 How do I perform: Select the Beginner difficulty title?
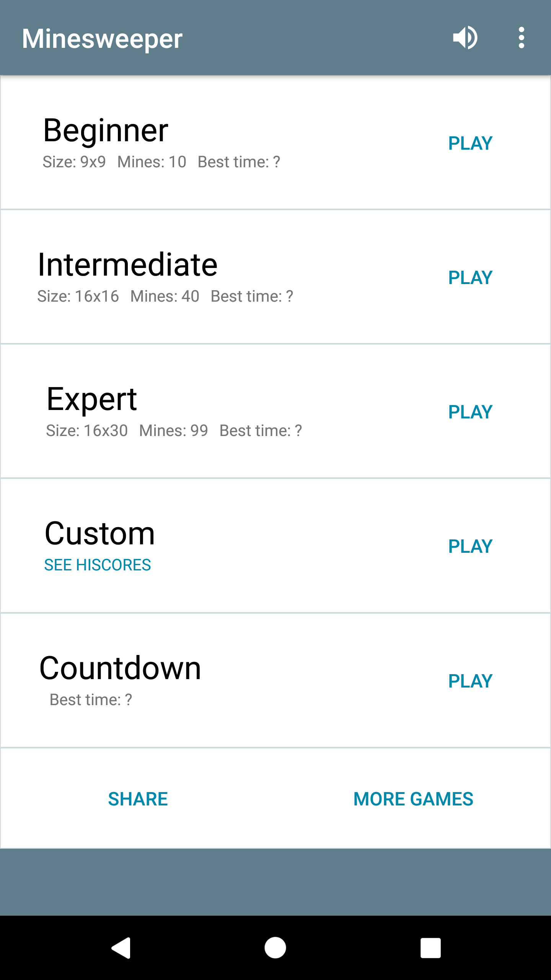106,131
